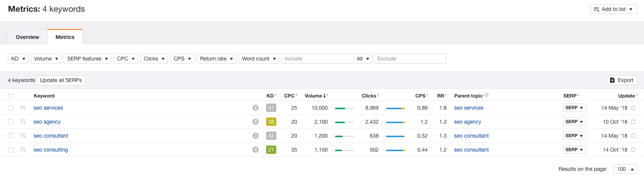
Task: Click SERP features badge 2 for seo services
Action: tap(256, 108)
